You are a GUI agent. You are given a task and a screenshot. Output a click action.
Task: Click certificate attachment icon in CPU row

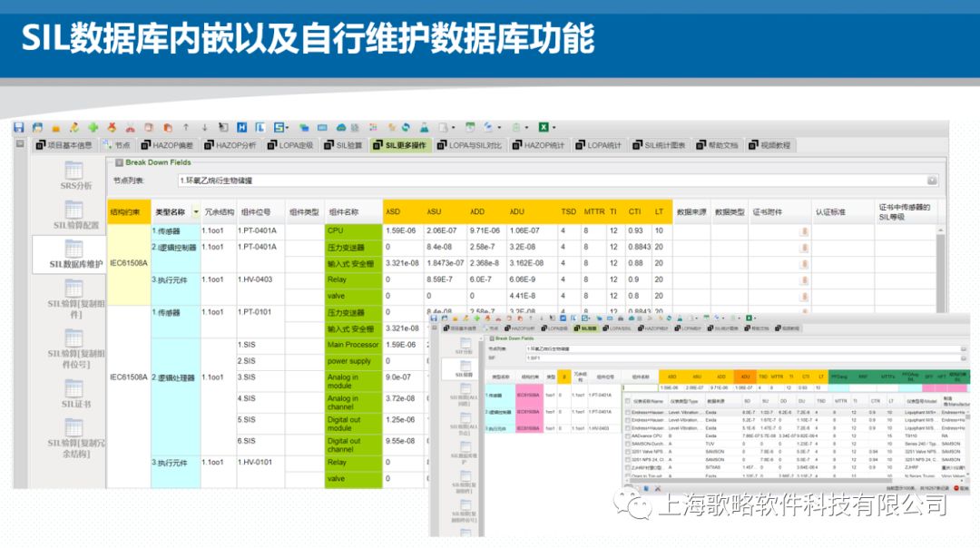(804, 231)
